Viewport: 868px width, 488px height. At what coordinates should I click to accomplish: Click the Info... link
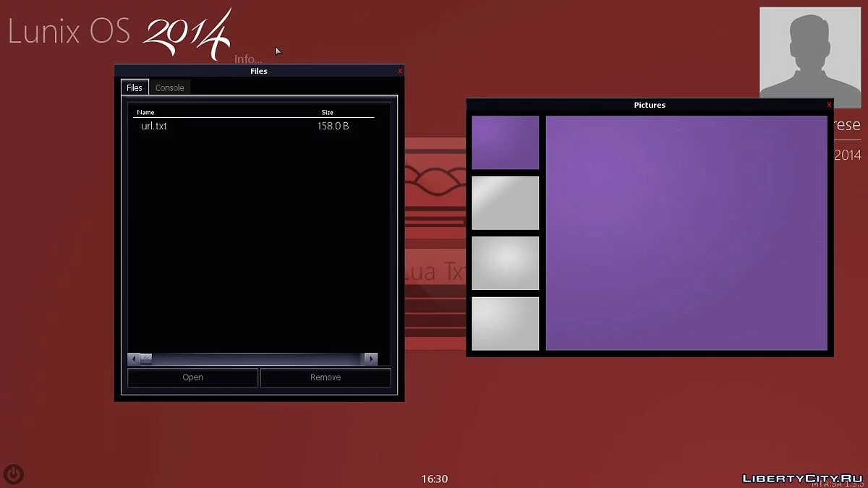[248, 58]
